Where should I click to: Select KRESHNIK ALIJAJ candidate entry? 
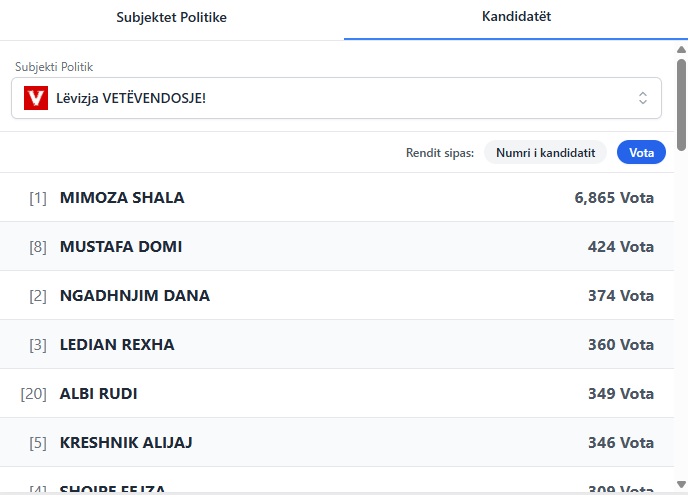tap(126, 443)
